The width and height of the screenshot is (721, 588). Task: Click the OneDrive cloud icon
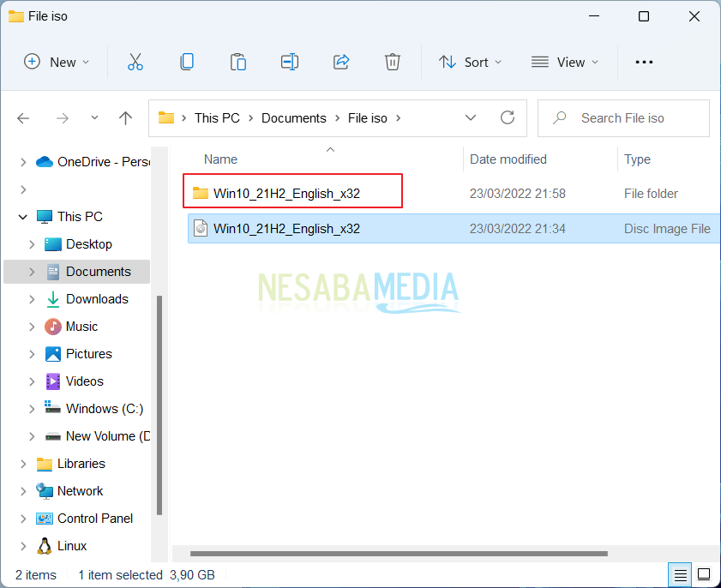click(x=44, y=162)
